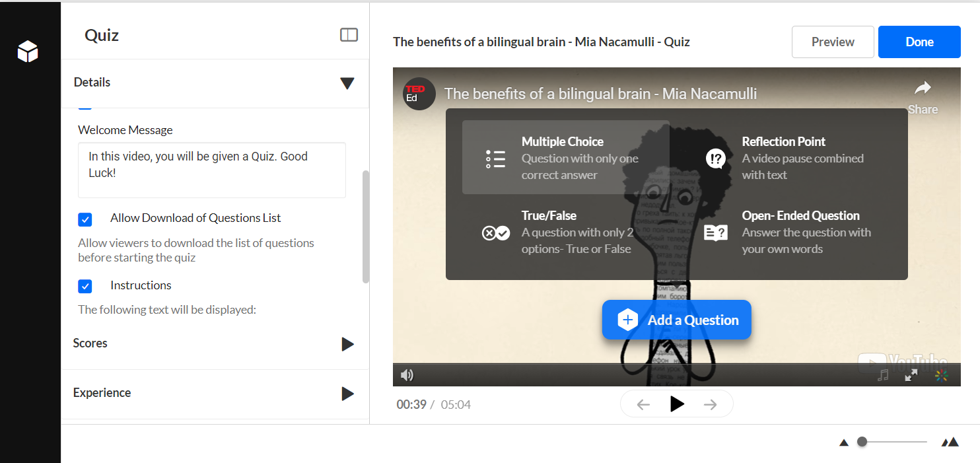
Task: Toggle the checkbox above Welcome Message
Action: pos(85,107)
